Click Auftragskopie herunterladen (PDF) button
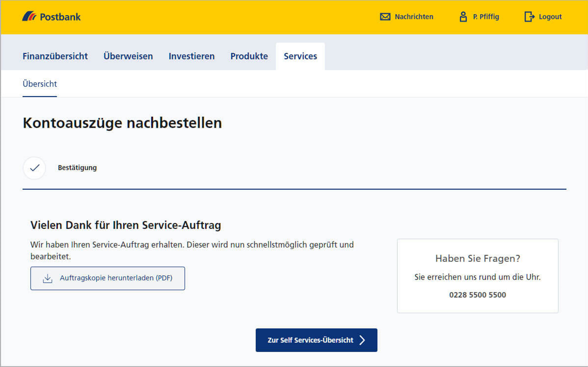The height and width of the screenshot is (367, 588). [107, 278]
